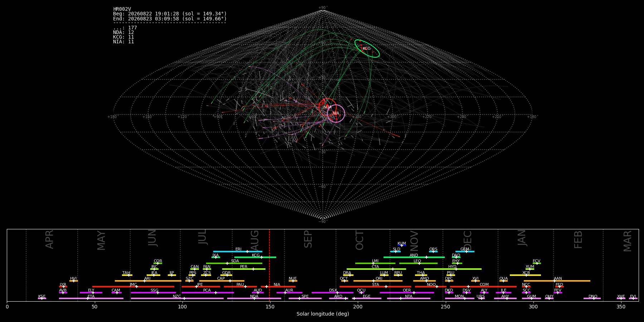Click the CAP shower bar
Viewport: 644px width, 322px height.
point(222,281)
